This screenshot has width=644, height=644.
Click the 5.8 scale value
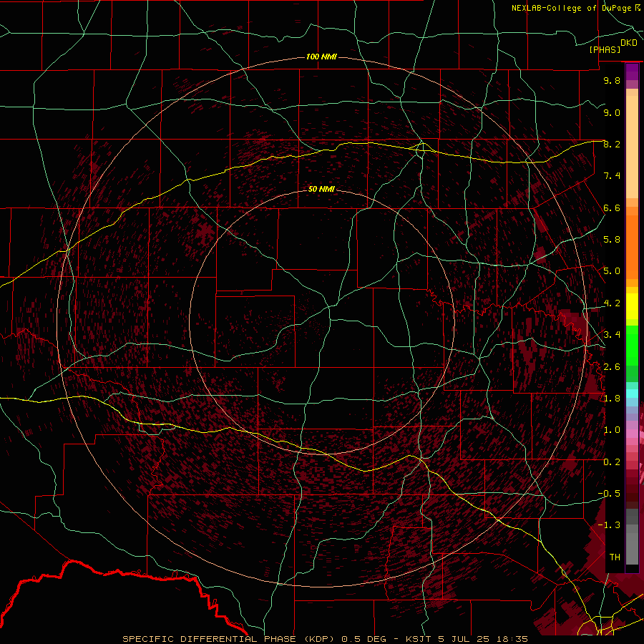612,240
